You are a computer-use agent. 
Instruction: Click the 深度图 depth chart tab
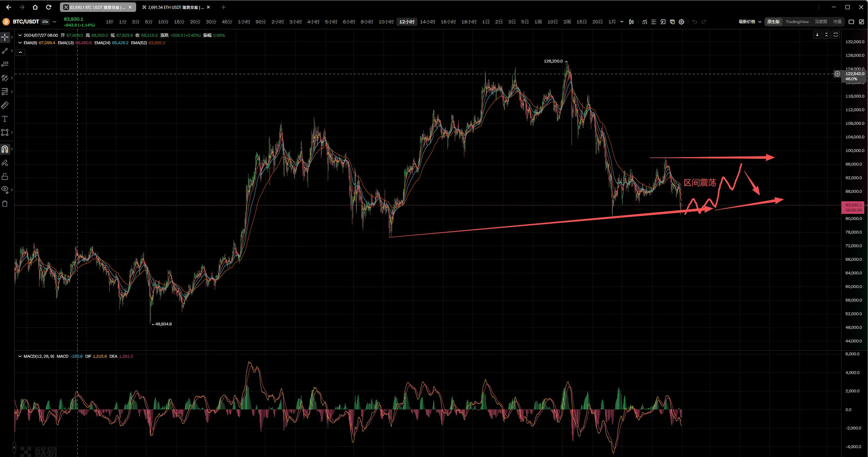click(x=821, y=22)
